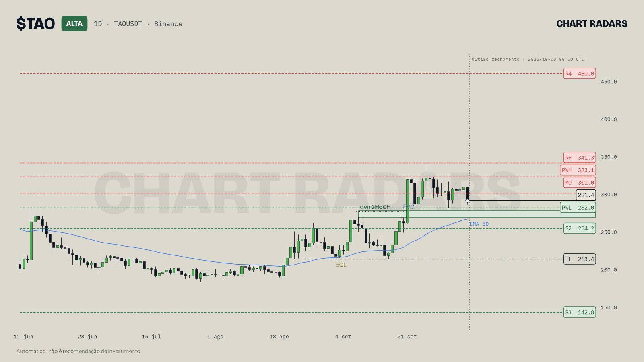Image resolution: width=644 pixels, height=362 pixels.
Task: Click the PWH 323.1 level label
Action: point(578,170)
